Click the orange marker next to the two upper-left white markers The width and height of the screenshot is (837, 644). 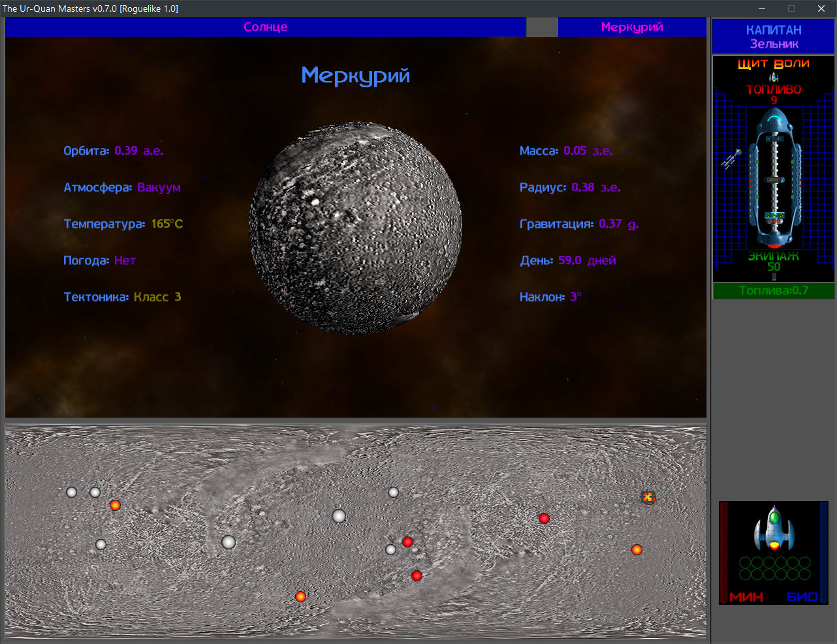click(x=115, y=505)
